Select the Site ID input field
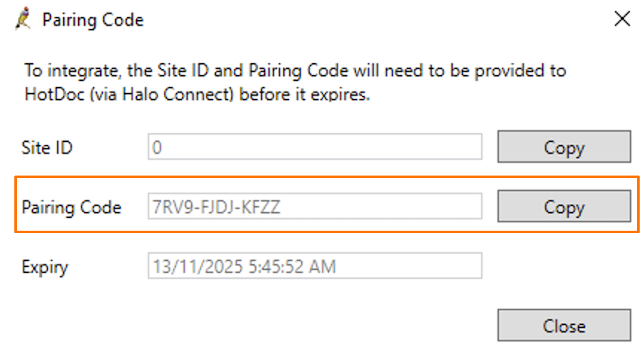Viewport: 644px width, 354px height. (314, 147)
